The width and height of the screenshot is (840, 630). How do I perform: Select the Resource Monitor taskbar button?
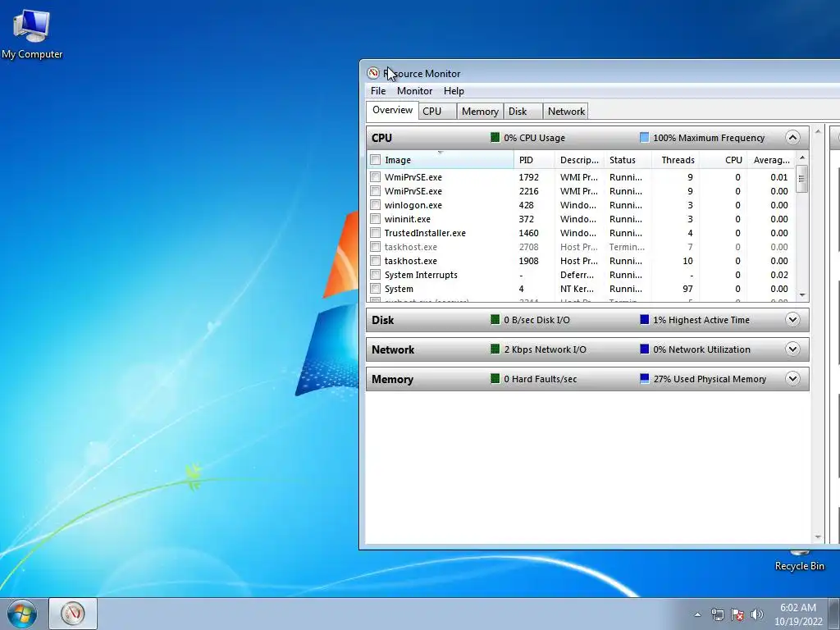tap(73, 614)
